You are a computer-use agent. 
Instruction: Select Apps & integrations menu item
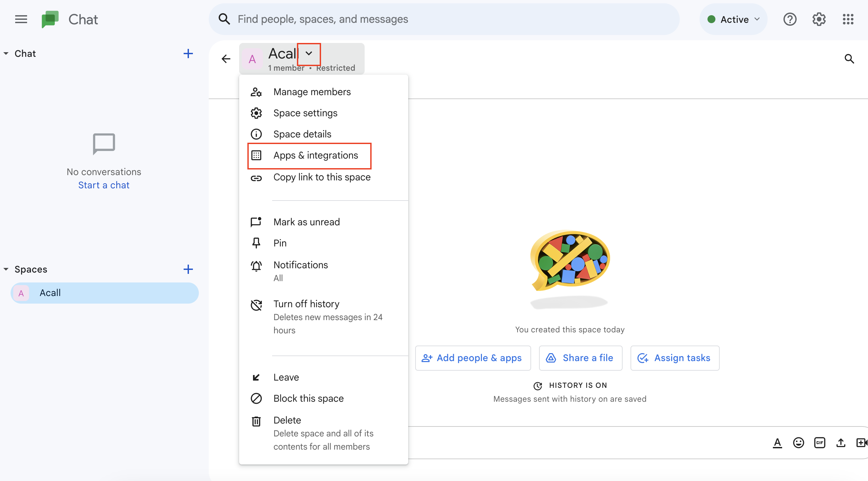point(315,155)
